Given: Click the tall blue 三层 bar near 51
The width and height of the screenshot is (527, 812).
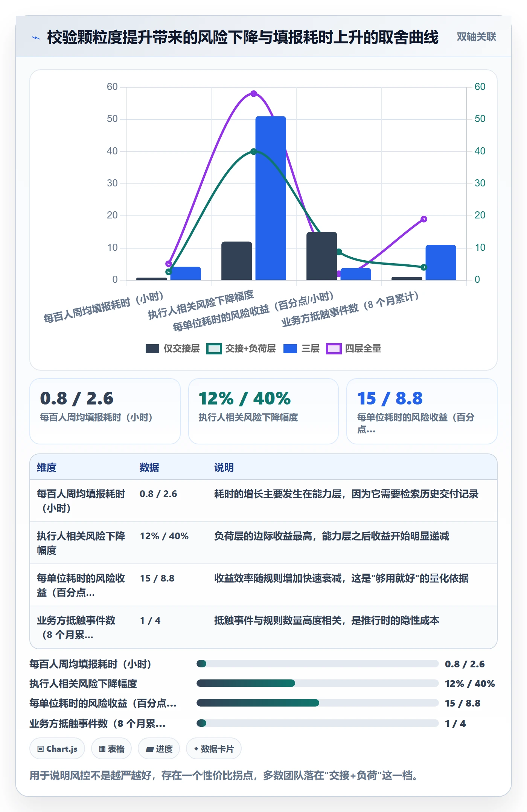Looking at the screenshot, I should (x=271, y=198).
